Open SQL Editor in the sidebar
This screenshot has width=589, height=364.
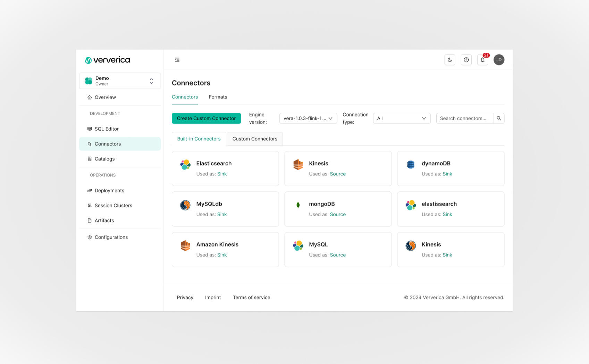107,129
